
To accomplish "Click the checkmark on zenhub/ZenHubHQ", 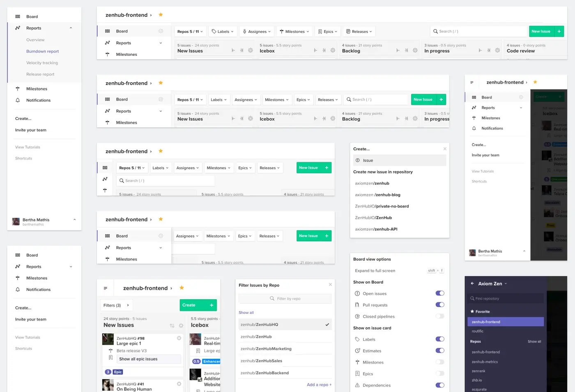I will tap(327, 325).
